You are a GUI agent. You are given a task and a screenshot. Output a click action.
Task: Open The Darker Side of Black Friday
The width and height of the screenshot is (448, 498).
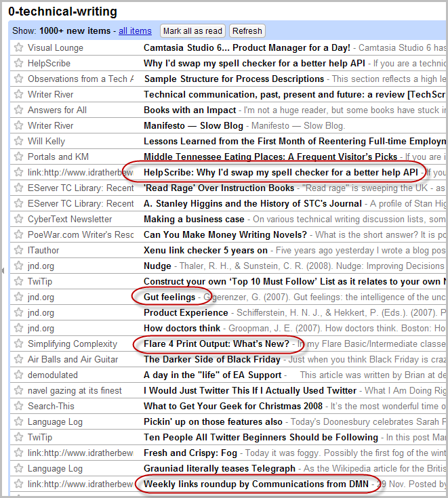click(212, 359)
